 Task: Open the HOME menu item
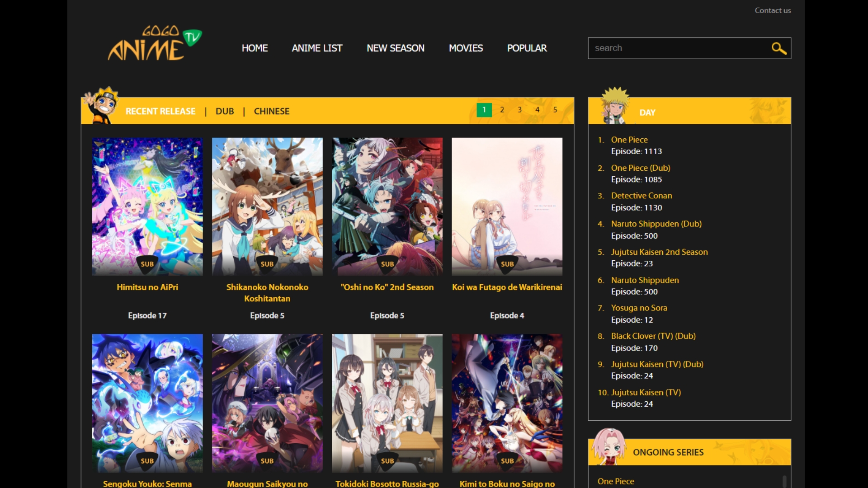click(255, 48)
